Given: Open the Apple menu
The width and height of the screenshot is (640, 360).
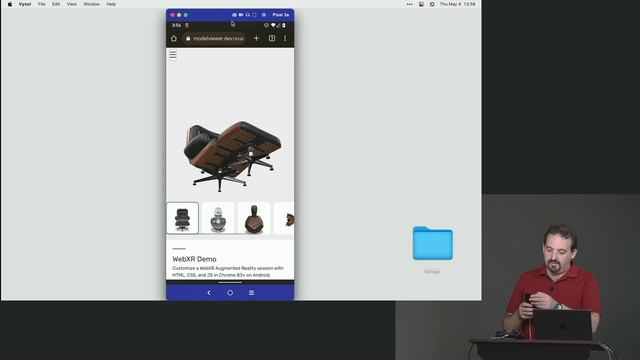Looking at the screenshot, I should point(10,4).
